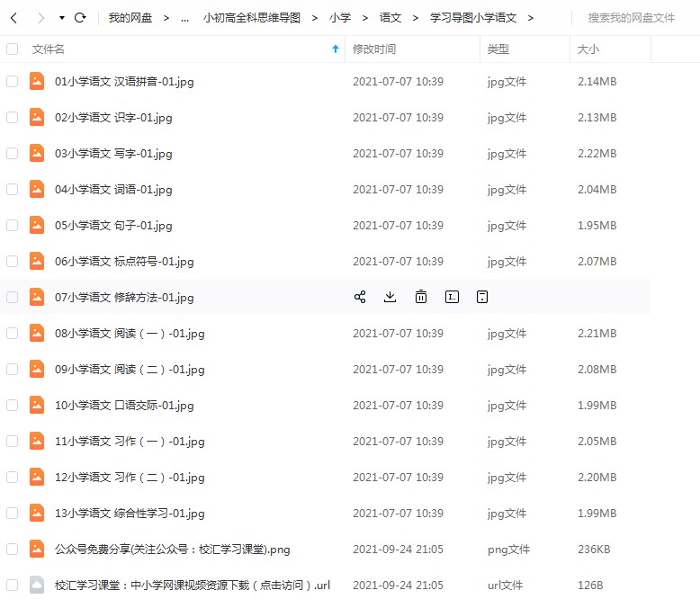Delete the 07 修辞方法 file
Viewport: 700px width, 608px height.
421,297
